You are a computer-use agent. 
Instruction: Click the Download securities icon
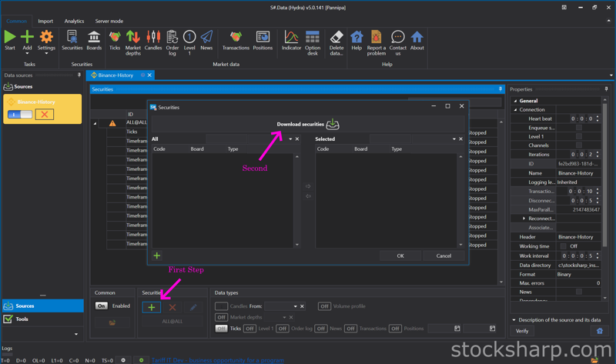[x=333, y=124]
